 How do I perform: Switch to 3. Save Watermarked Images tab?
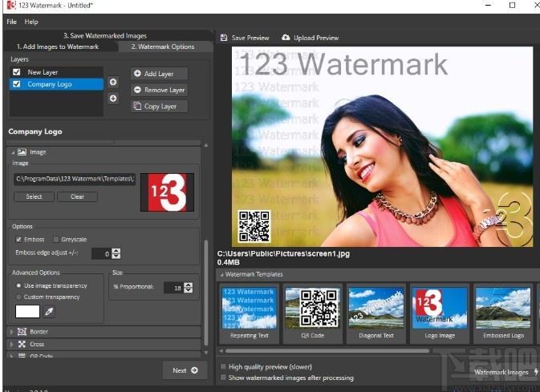tap(105, 35)
